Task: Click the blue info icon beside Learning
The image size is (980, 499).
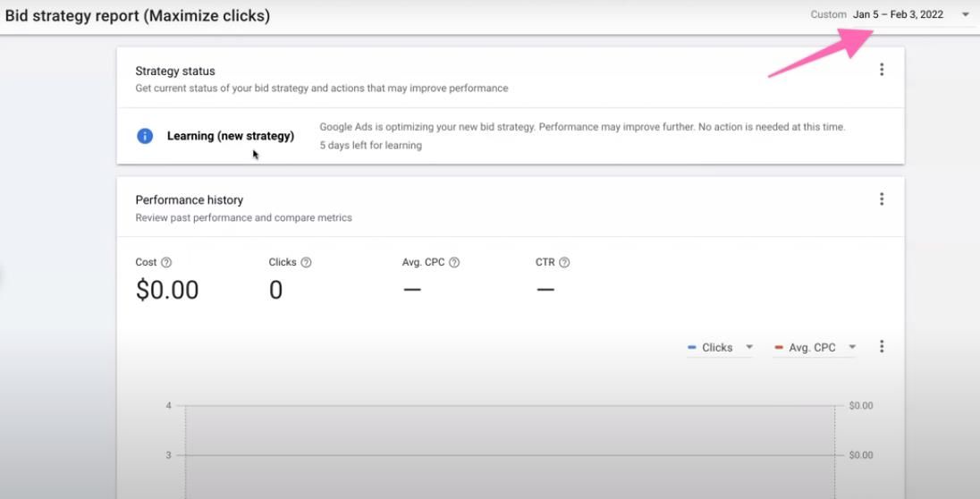Action: [145, 136]
